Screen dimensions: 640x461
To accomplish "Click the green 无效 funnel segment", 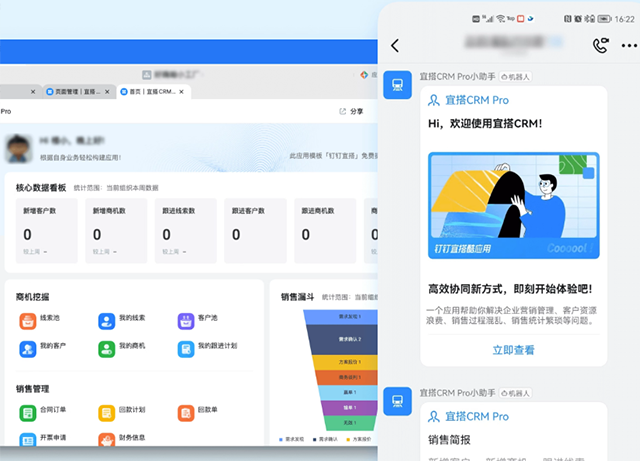I will point(350,423).
